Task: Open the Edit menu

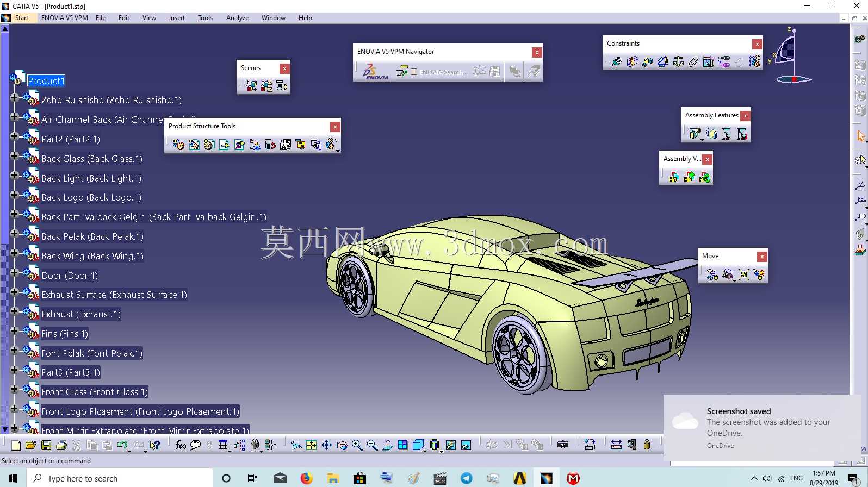Action: 124,18
